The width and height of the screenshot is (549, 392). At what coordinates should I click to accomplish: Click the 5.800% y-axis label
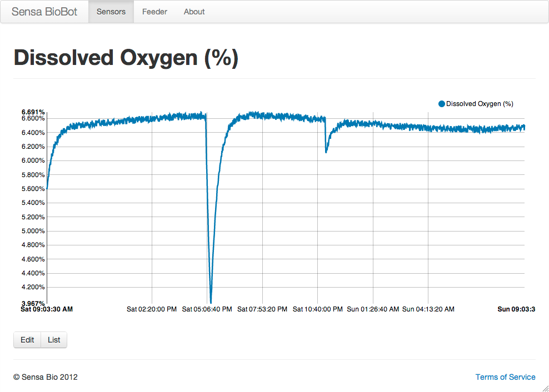point(33,175)
